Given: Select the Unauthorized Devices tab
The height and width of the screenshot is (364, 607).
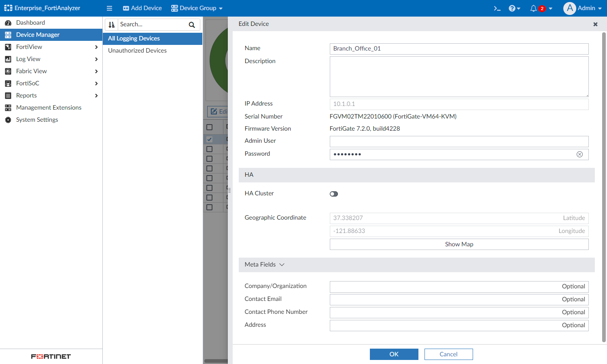Looking at the screenshot, I should pyautogui.click(x=137, y=50).
